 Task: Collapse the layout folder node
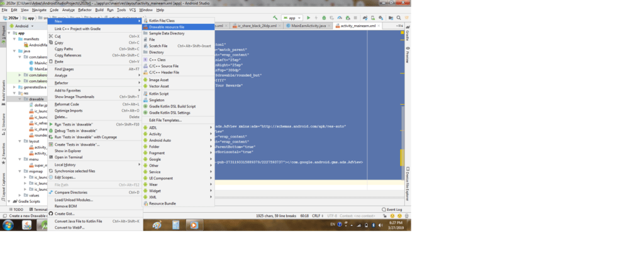(x=19, y=141)
